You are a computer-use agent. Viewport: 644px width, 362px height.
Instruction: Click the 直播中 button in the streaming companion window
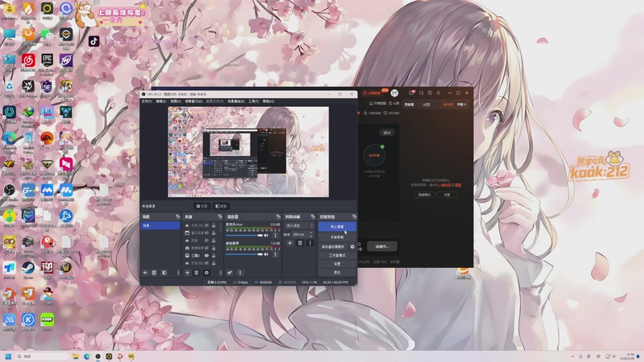point(382,246)
